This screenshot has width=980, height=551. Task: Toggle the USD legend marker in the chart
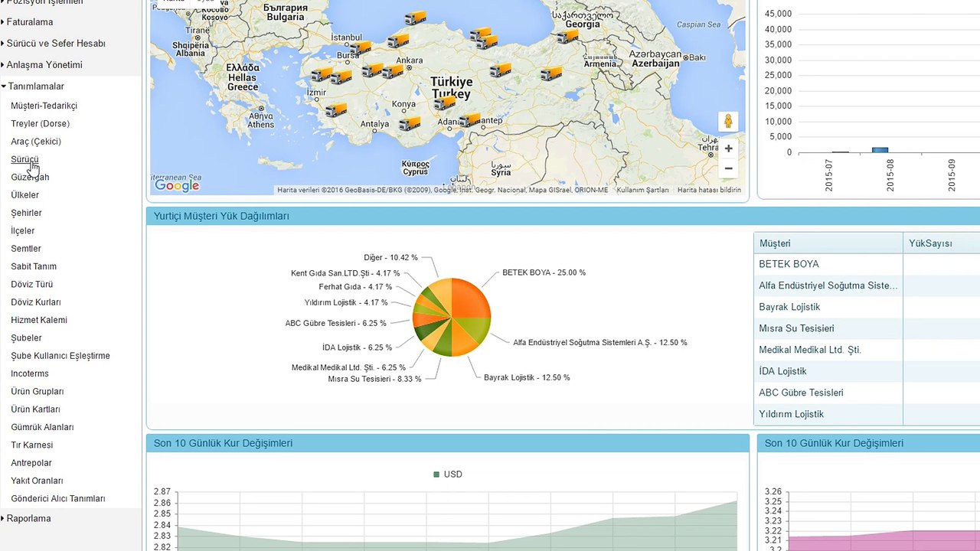(436, 474)
